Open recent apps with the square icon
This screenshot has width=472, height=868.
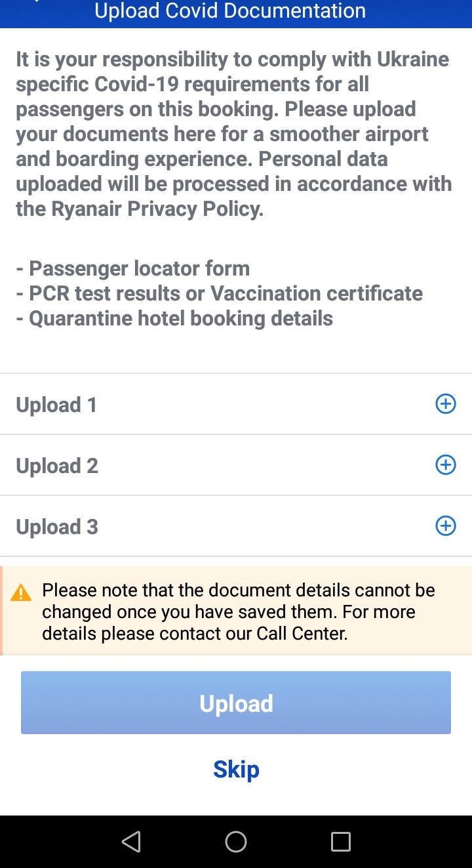click(x=341, y=841)
